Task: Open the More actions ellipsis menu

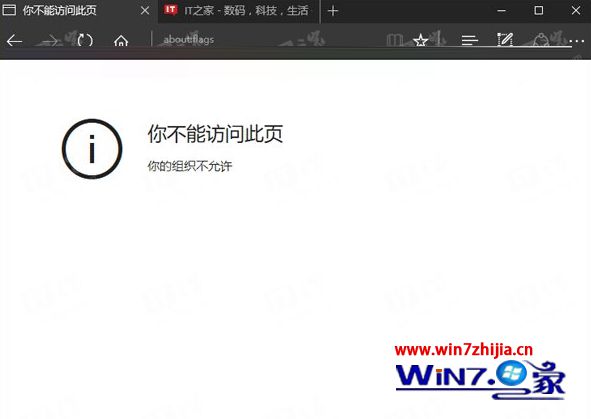Action: [x=577, y=40]
